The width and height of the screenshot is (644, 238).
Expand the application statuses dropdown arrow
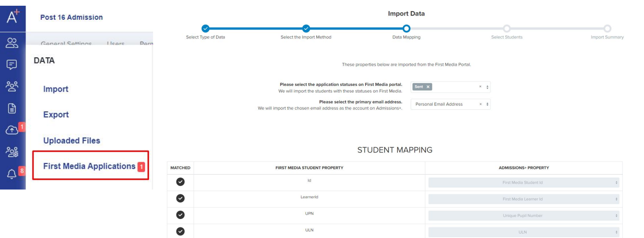(487, 87)
